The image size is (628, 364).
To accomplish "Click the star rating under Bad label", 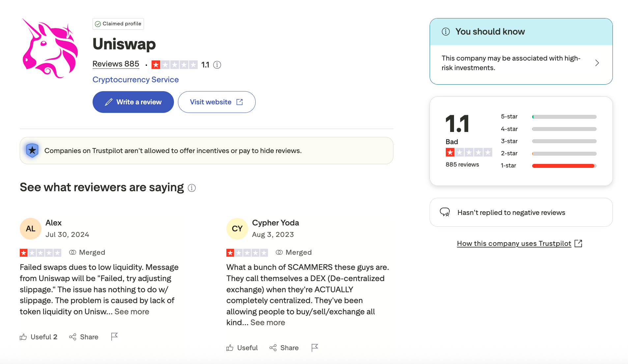I will coord(469,152).
